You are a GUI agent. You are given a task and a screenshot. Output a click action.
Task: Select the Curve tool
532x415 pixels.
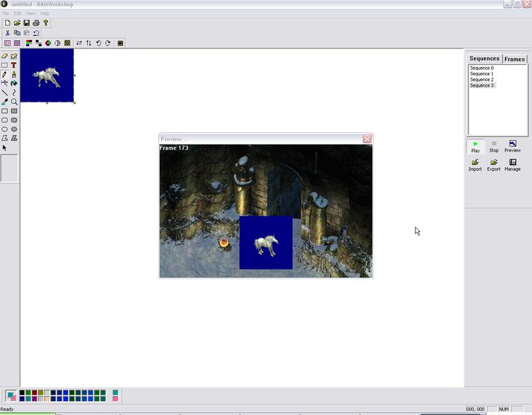click(14, 93)
